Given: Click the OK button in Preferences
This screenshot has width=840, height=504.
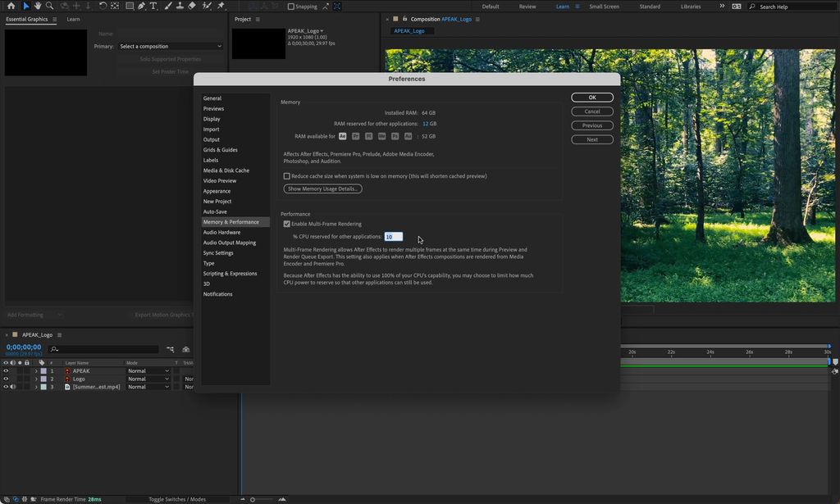Looking at the screenshot, I should (x=591, y=97).
